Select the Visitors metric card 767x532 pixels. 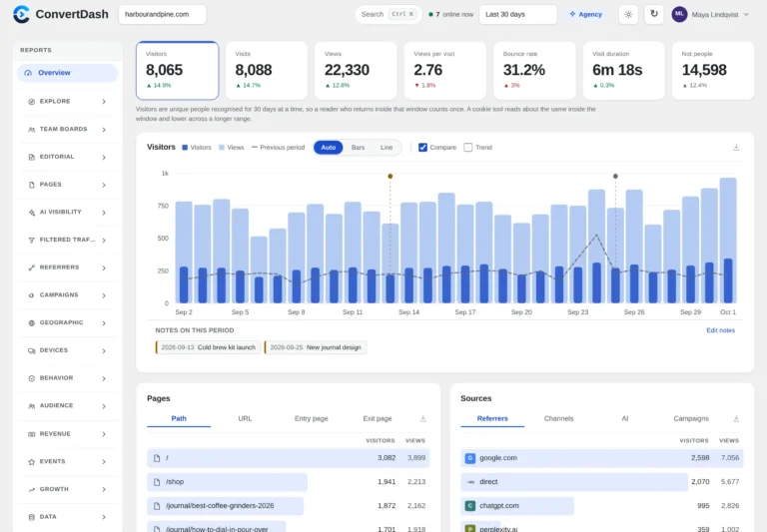pyautogui.click(x=177, y=71)
